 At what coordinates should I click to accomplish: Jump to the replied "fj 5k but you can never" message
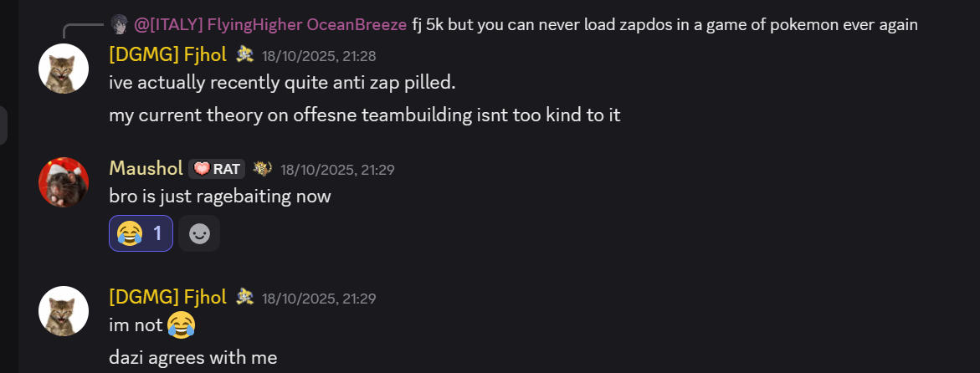click(664, 24)
